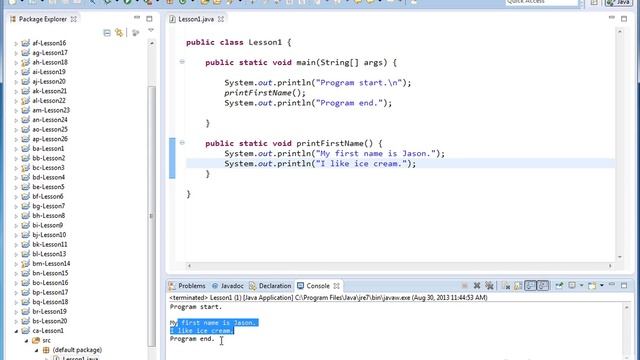Close the Lesson1.java editor tab
Screen dimensions: 640x360
coord(221,19)
